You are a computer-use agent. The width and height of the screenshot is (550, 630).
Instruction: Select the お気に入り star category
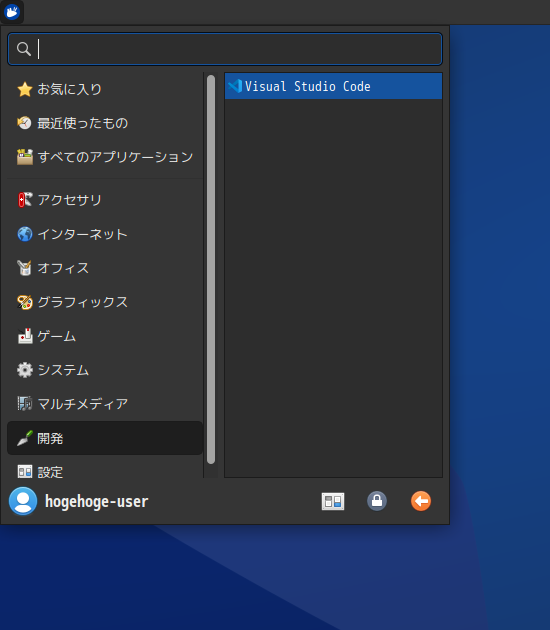pyautogui.click(x=105, y=89)
